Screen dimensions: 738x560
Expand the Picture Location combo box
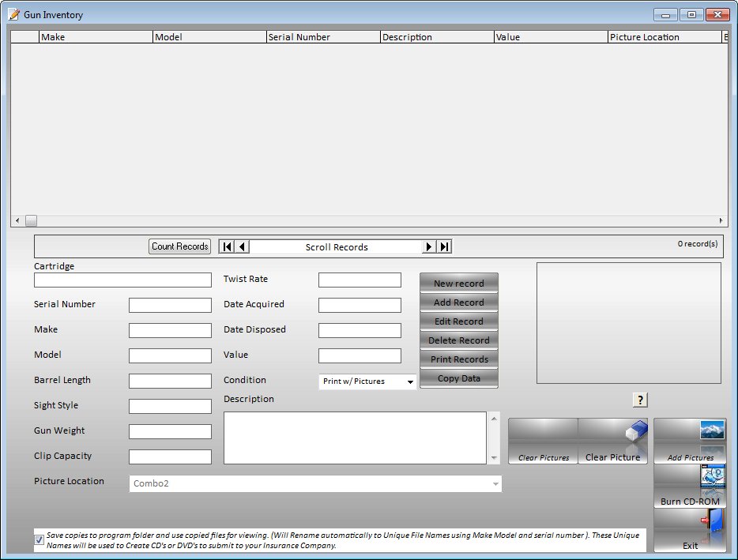click(495, 482)
